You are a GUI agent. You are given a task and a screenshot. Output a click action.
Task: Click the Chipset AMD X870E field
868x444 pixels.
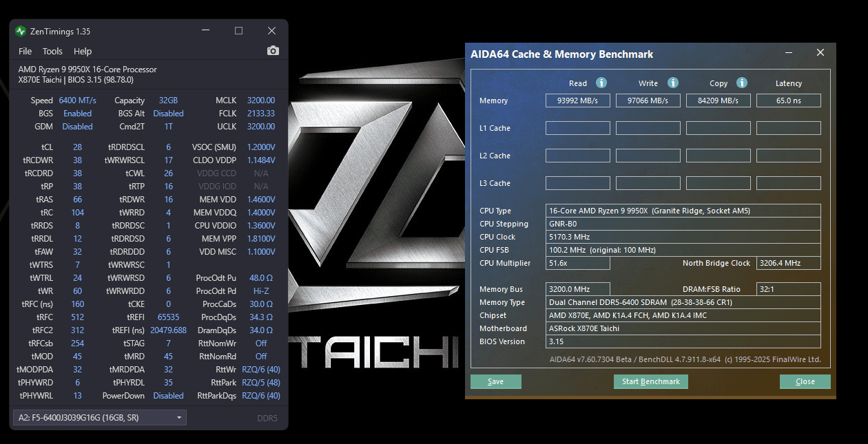[x=683, y=315]
